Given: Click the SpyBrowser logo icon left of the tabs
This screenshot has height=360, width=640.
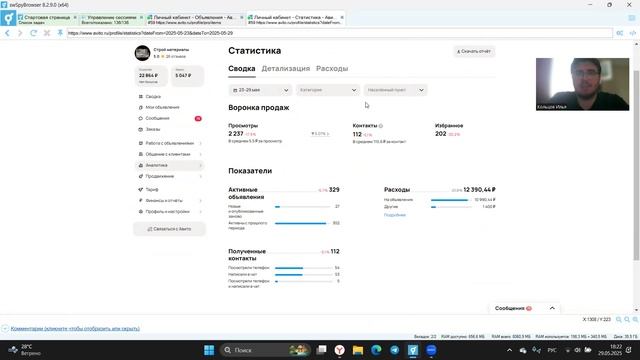Looking at the screenshot, I should (x=8, y=18).
